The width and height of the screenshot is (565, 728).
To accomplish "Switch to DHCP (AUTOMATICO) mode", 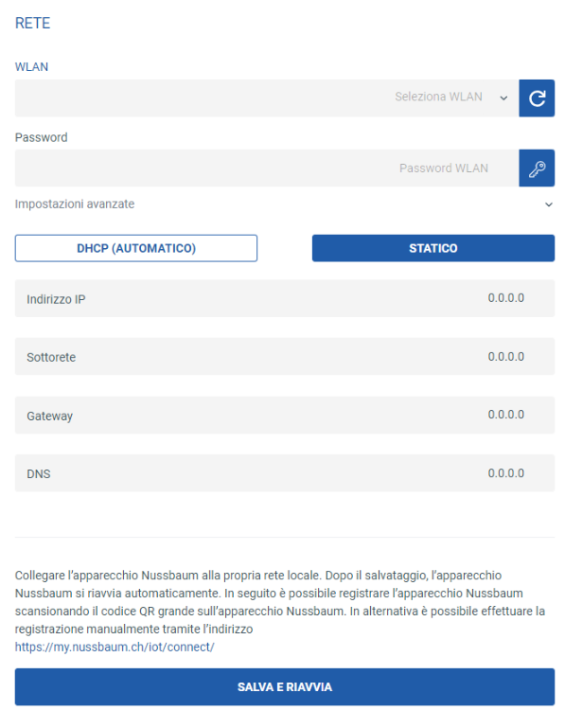I will (136, 248).
